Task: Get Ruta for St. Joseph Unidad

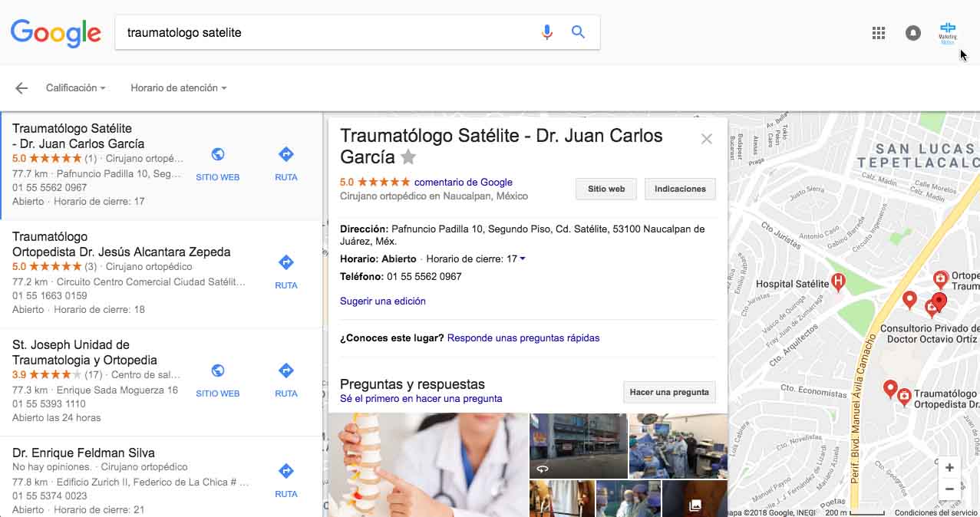Action: (286, 380)
